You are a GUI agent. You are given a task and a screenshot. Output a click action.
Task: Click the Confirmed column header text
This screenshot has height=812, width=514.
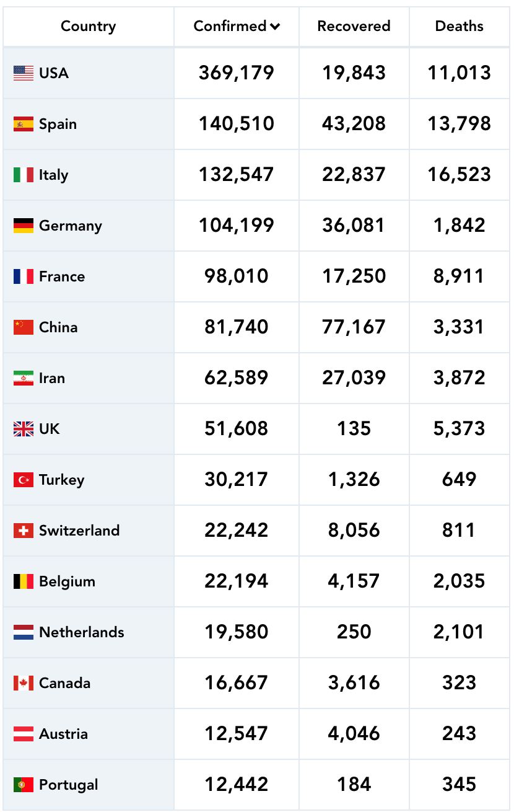tap(230, 26)
